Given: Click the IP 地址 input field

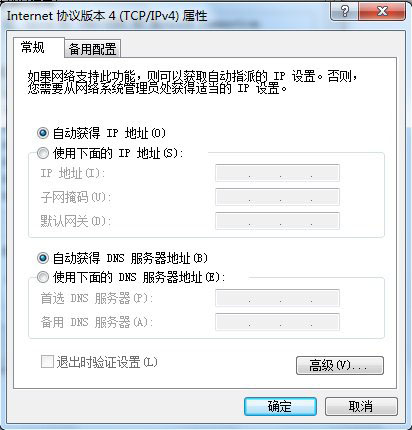Looking at the screenshot, I should tap(277, 173).
